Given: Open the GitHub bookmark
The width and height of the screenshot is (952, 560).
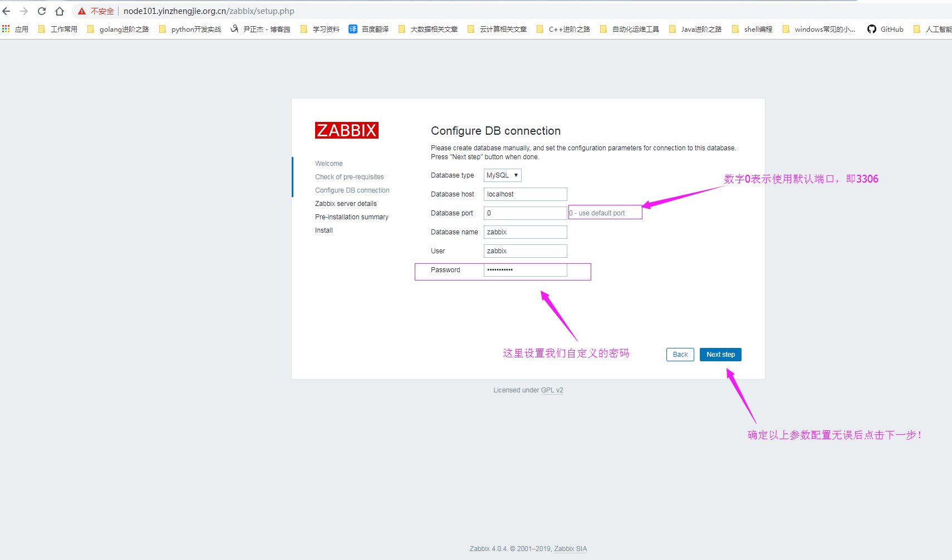Looking at the screenshot, I should 885,29.
